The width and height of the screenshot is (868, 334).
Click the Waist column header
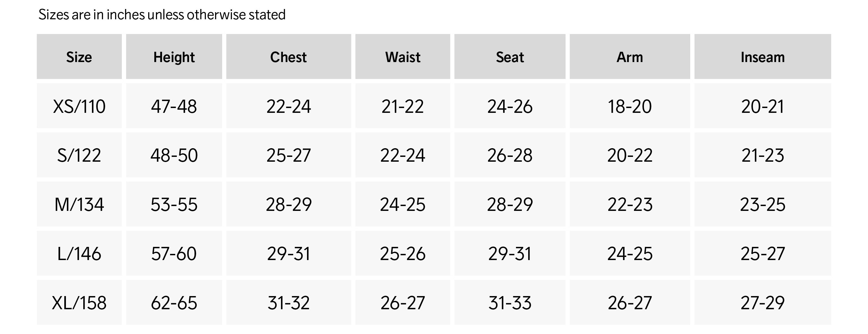(x=403, y=57)
